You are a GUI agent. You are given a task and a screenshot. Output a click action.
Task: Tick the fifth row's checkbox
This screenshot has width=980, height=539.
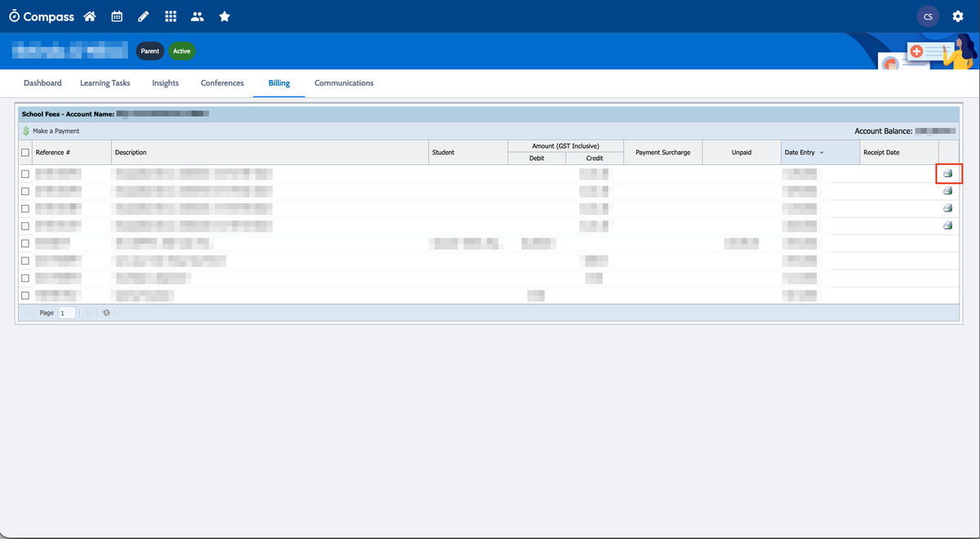(x=25, y=243)
